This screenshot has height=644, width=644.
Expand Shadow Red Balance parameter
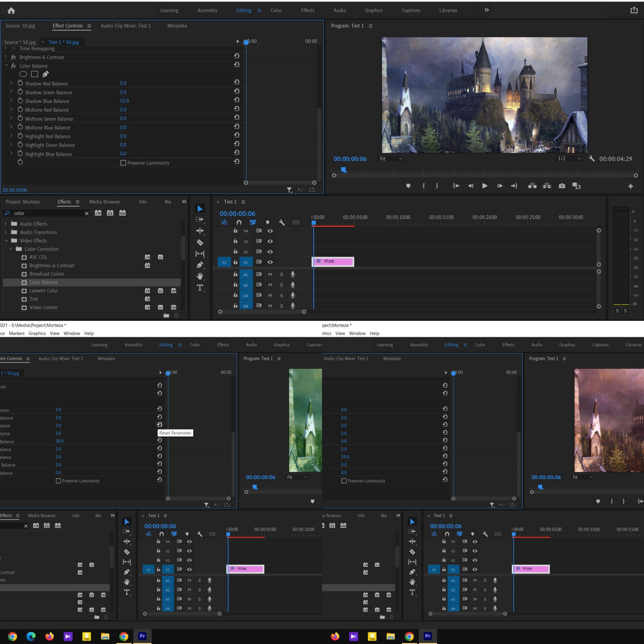[x=11, y=84]
